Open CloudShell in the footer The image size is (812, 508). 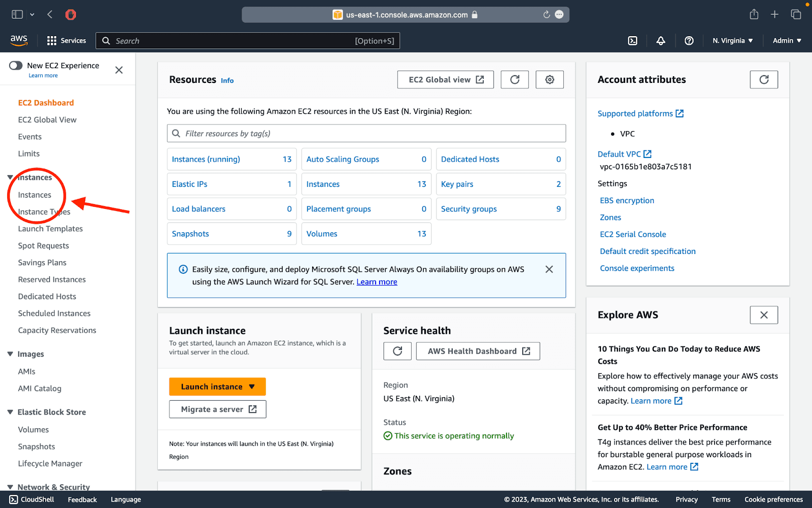pyautogui.click(x=31, y=499)
